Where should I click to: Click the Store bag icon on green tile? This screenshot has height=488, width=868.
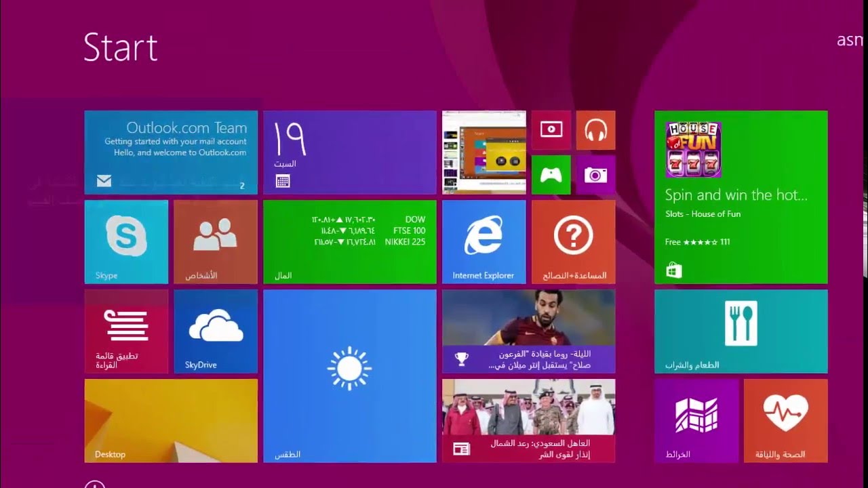[673, 270]
